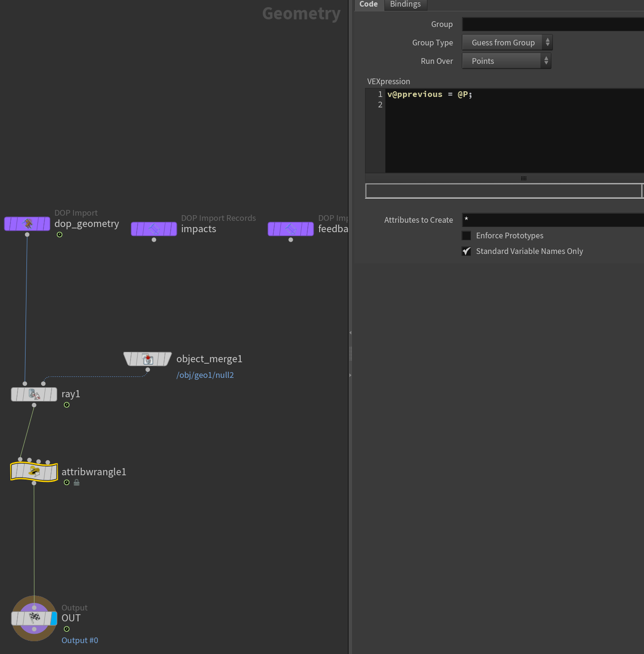
Task: Toggle the blue display flag on OUT node
Action: point(54,618)
